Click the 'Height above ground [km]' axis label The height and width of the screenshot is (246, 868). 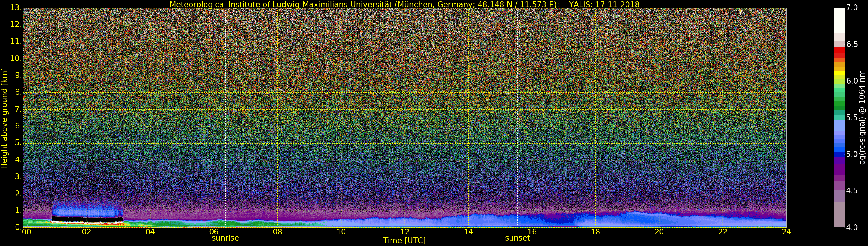point(4,118)
